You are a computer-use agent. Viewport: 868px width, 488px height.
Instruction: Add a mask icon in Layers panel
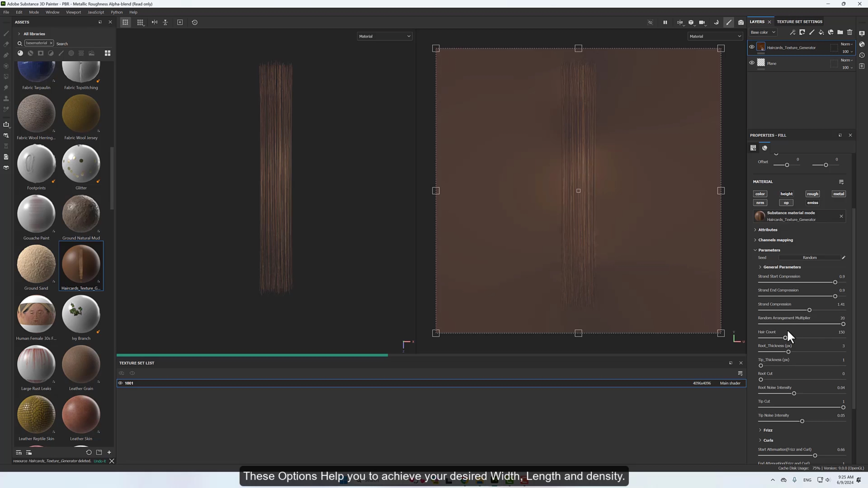pyautogui.click(x=802, y=32)
